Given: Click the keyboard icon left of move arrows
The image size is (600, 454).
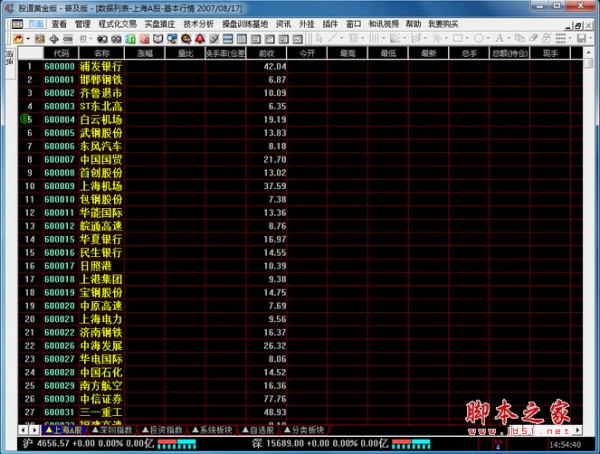Looking at the screenshot, I should coord(40,39).
